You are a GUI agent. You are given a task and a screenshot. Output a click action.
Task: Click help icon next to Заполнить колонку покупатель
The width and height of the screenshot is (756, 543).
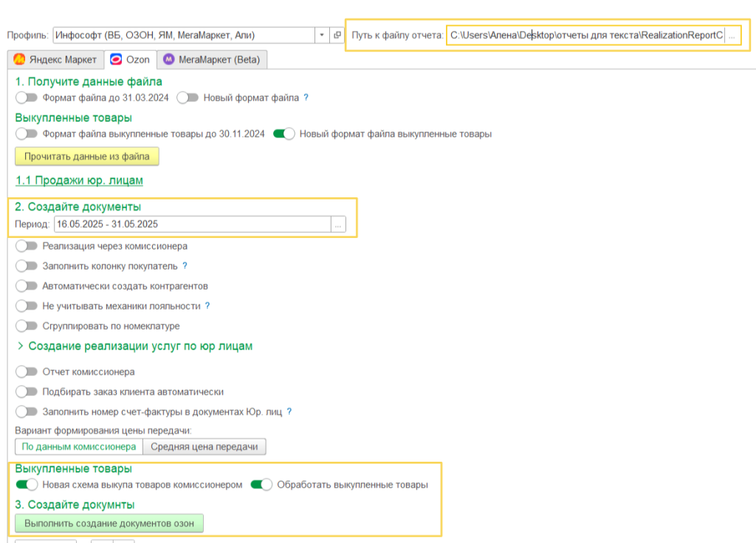185,266
